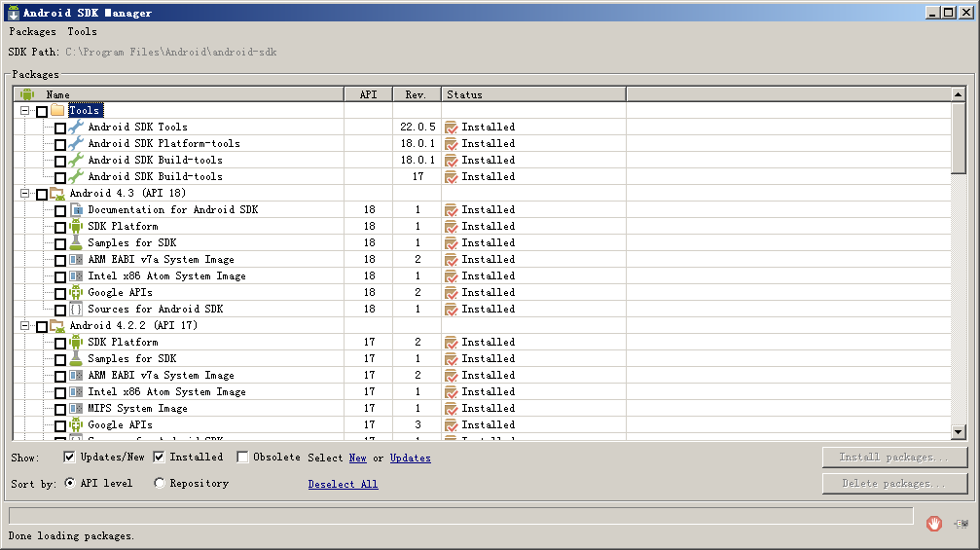Click the green wrench icon for Build-tools rev 17
The image size is (980, 550).
tap(76, 177)
